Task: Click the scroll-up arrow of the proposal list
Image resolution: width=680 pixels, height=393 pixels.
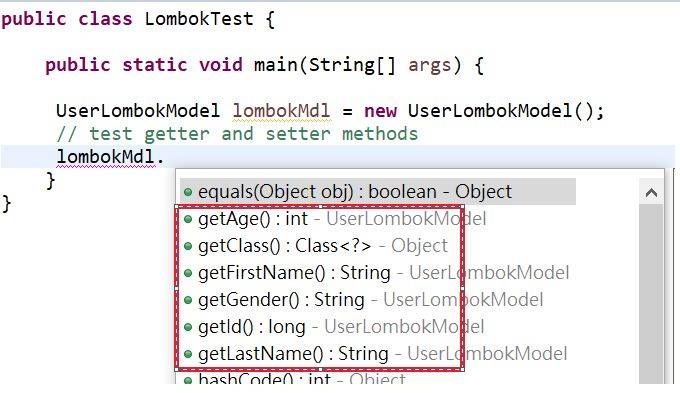Action: coord(651,192)
